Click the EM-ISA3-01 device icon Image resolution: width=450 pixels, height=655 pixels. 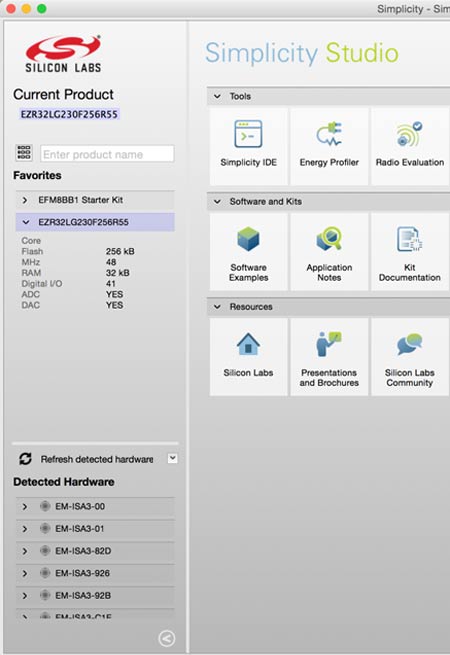[x=45, y=528]
